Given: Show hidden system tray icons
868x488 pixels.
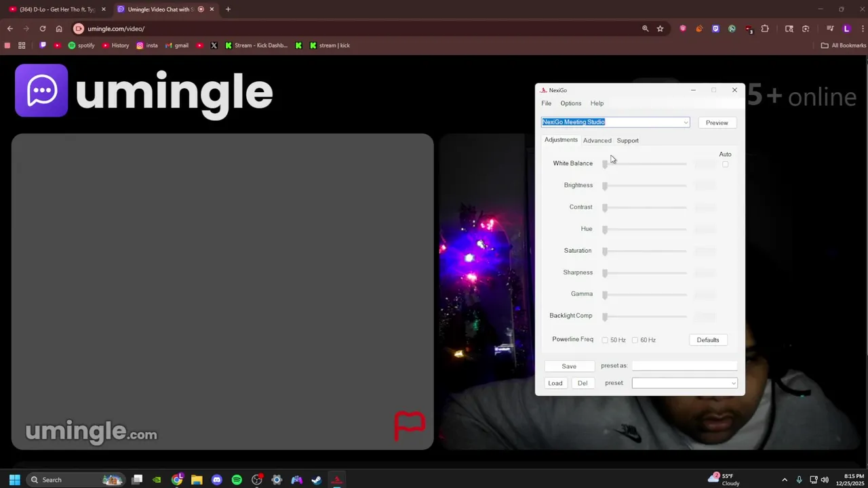Looking at the screenshot, I should [x=785, y=480].
